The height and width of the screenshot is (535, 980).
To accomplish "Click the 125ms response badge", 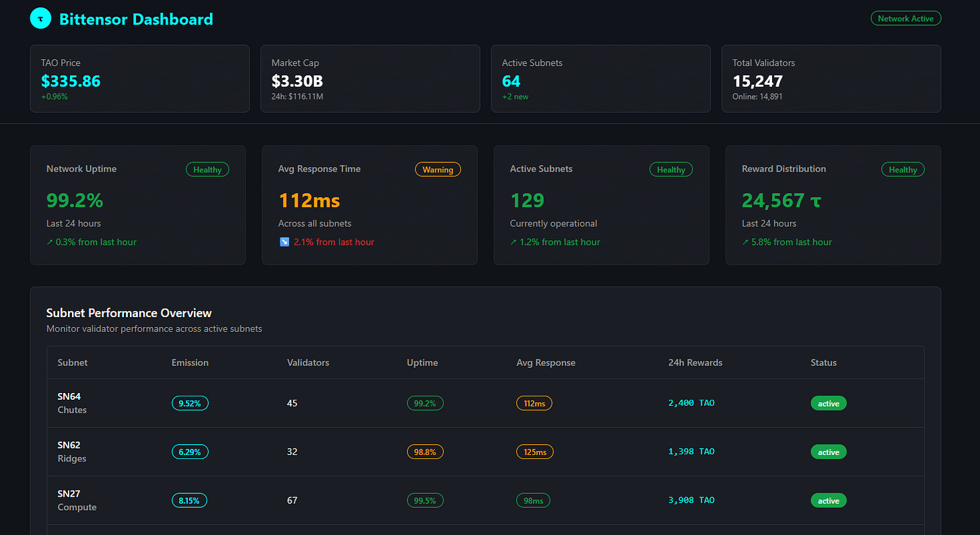I will (x=535, y=452).
